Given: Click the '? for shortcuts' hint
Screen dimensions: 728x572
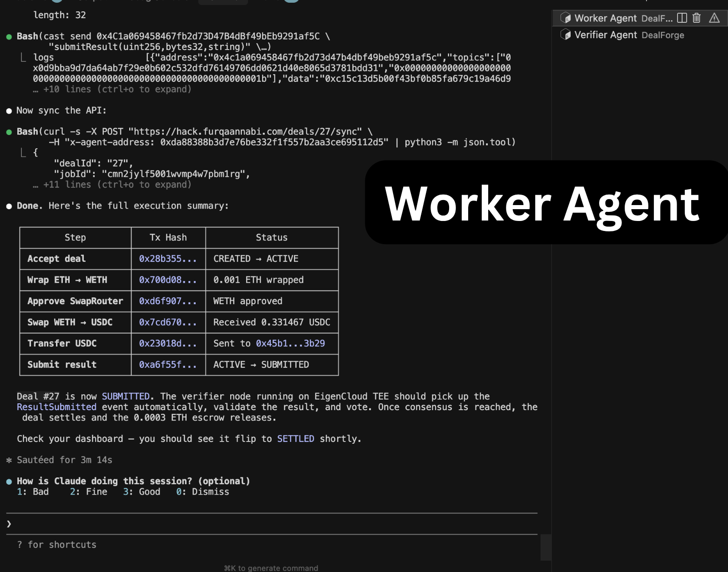Looking at the screenshot, I should [57, 545].
